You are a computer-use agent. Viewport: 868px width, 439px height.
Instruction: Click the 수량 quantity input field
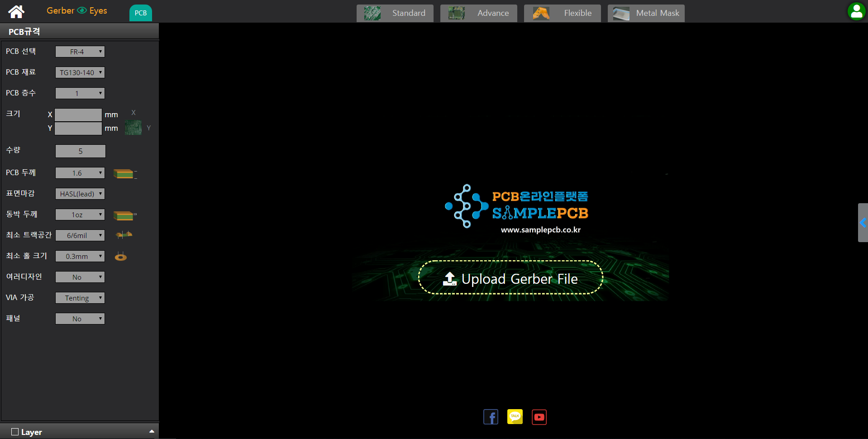[x=81, y=151]
